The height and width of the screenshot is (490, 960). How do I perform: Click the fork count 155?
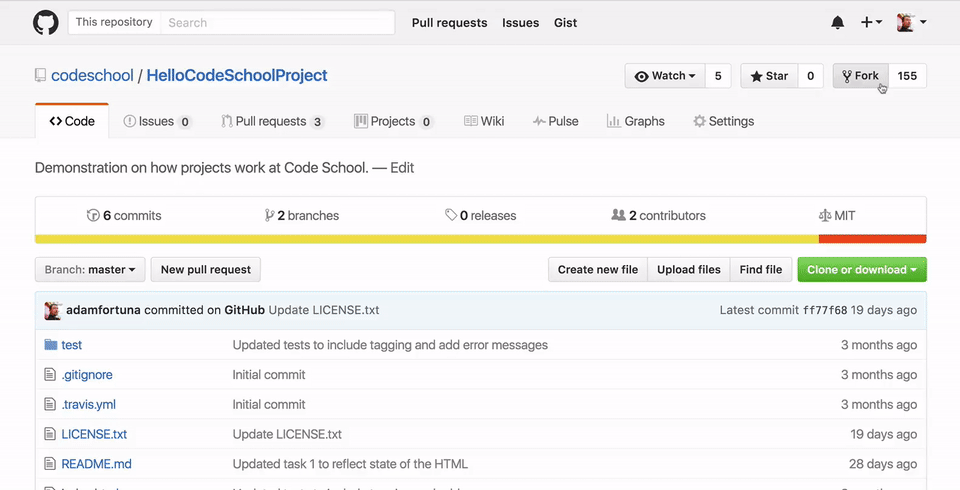(x=907, y=76)
